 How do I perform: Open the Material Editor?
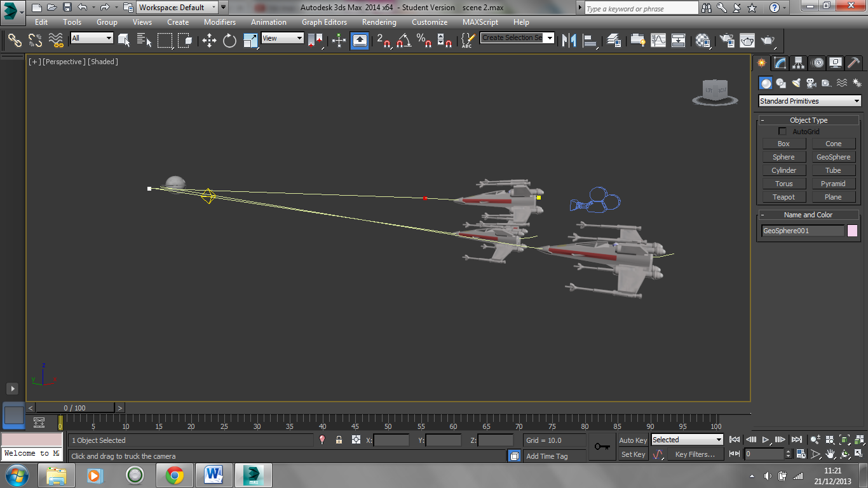(x=702, y=40)
